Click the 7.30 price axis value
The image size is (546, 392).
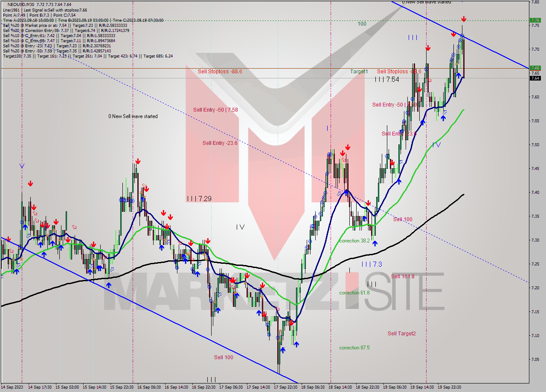[x=535, y=240]
